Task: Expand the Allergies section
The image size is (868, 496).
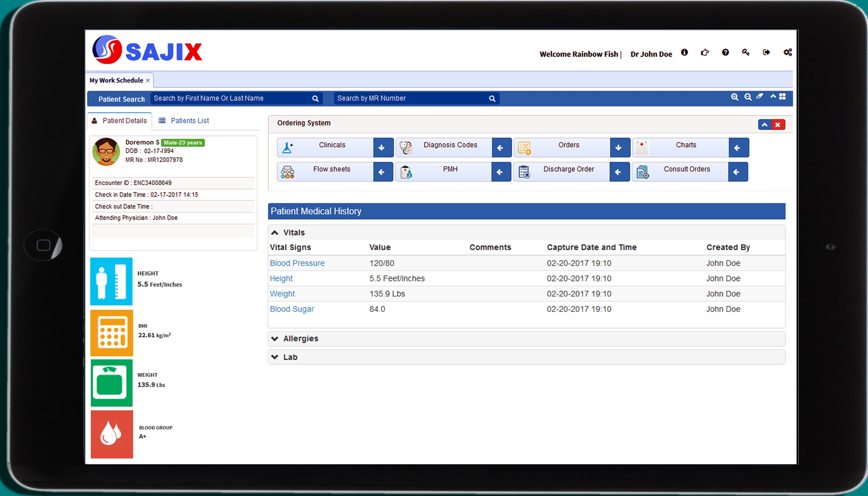Action: point(300,338)
